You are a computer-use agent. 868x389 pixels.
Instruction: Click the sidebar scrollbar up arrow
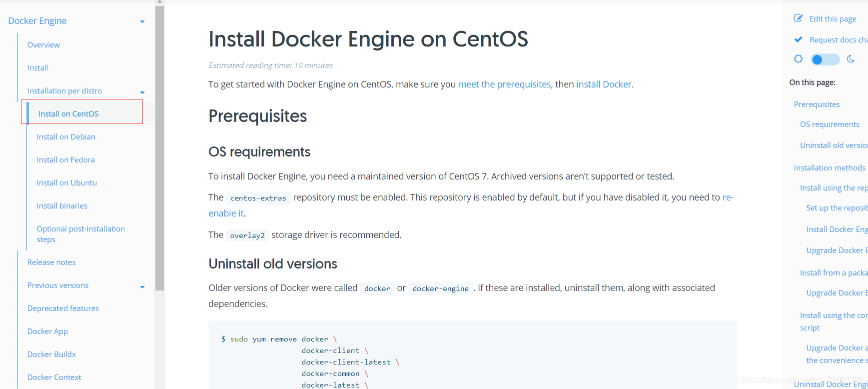pos(159,2)
